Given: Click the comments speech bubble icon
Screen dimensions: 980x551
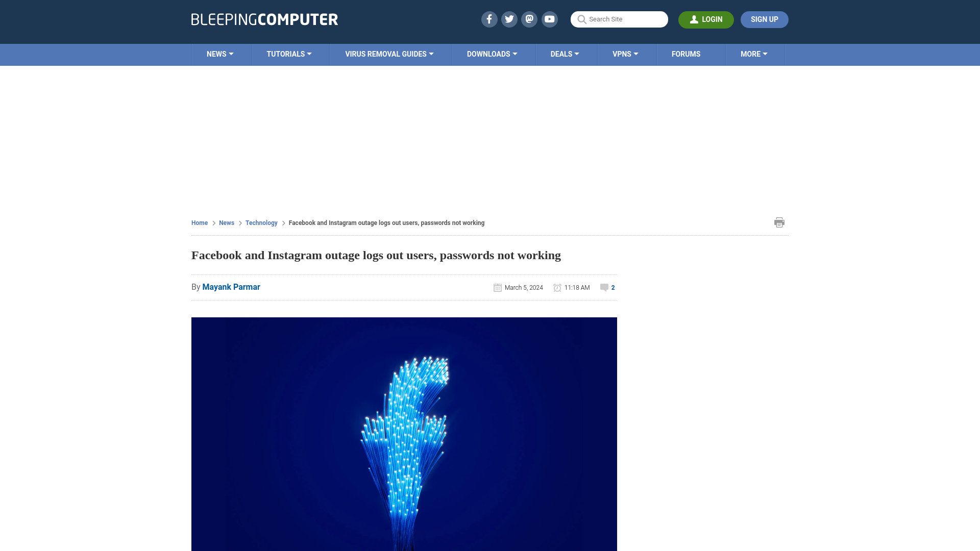Looking at the screenshot, I should pyautogui.click(x=604, y=287).
